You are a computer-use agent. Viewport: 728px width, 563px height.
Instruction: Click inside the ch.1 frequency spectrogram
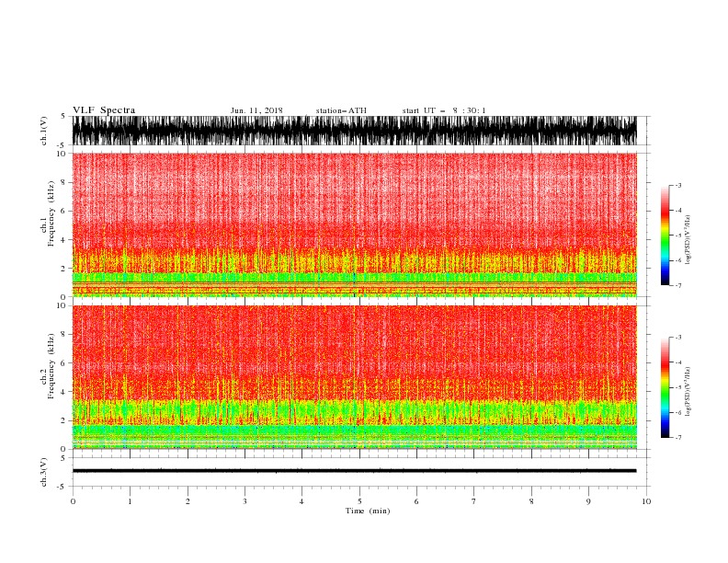354,224
